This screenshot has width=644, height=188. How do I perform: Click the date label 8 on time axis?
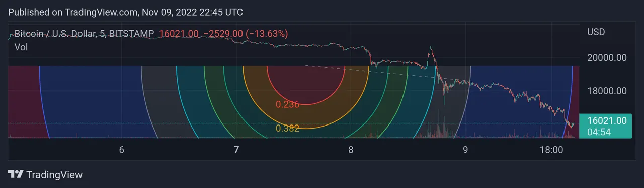click(351, 150)
